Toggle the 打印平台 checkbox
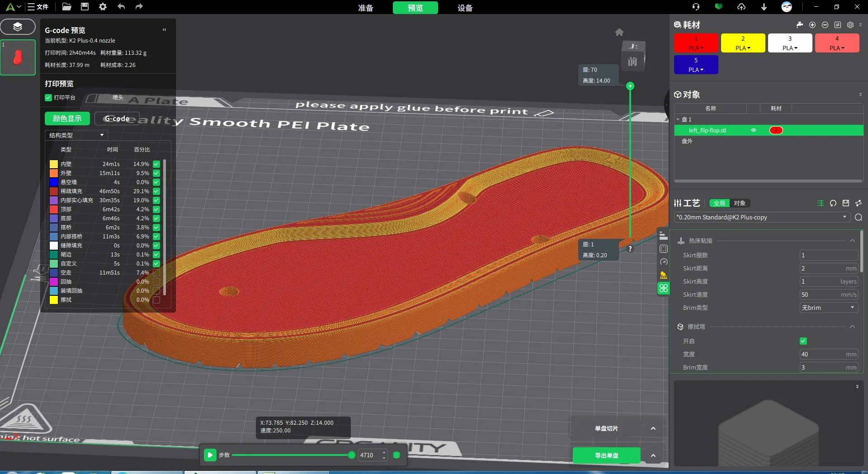868x474 pixels. point(47,98)
